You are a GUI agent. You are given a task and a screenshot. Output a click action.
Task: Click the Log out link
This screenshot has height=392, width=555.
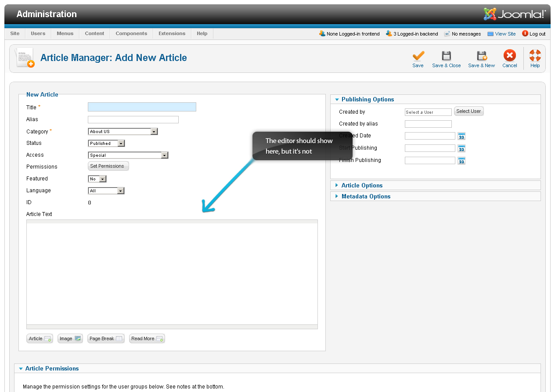tap(537, 34)
